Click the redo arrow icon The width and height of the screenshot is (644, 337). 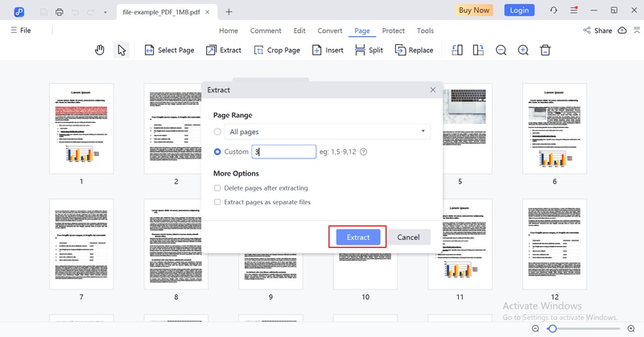coord(90,12)
